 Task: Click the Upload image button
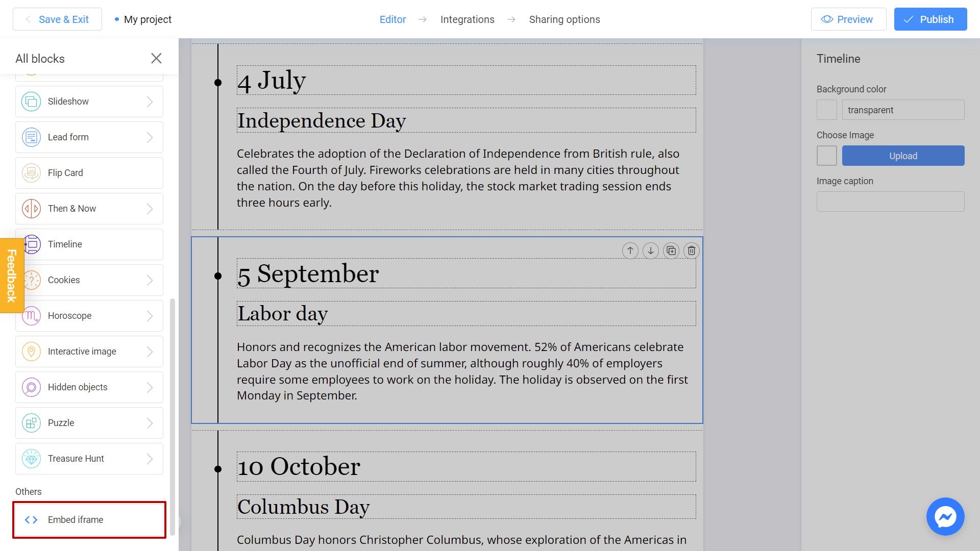[902, 156]
